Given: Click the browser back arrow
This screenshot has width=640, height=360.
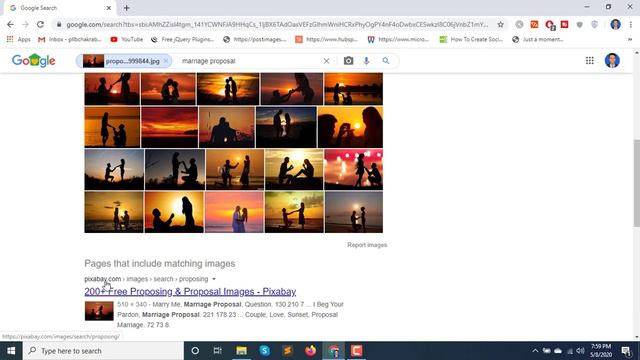Looking at the screenshot, I should [10, 24].
